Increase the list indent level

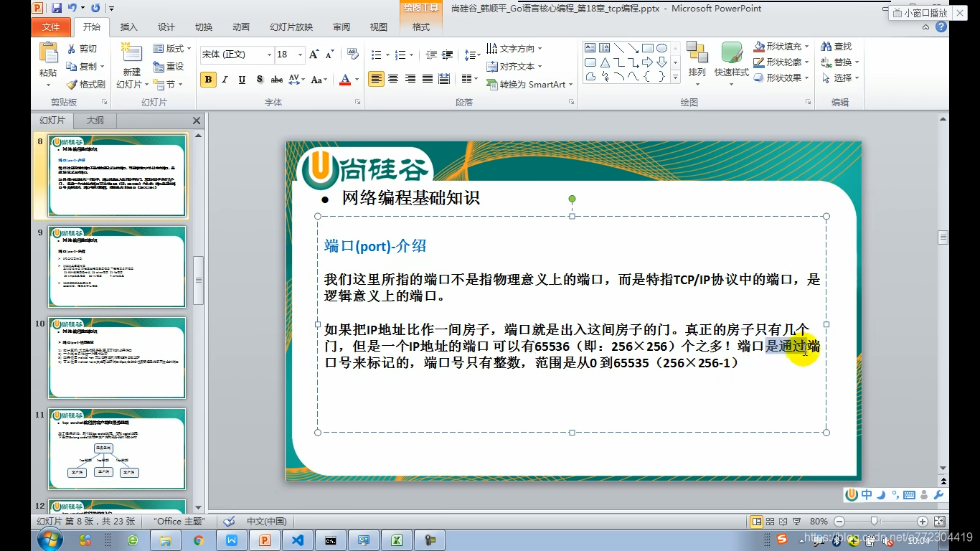[447, 55]
